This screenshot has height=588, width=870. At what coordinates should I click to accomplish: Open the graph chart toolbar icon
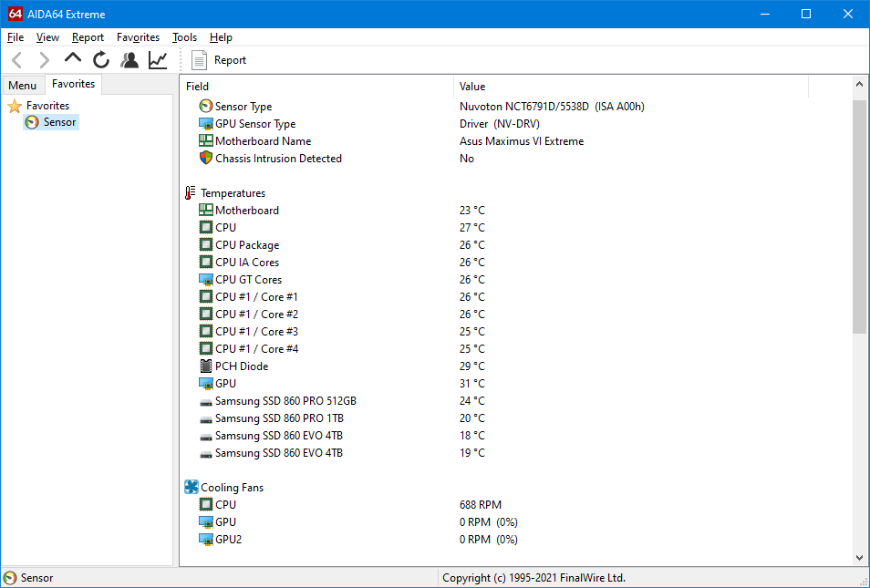tap(158, 60)
